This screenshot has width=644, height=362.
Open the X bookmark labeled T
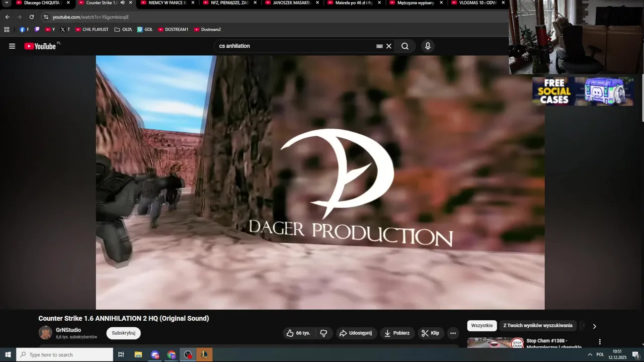(x=65, y=30)
